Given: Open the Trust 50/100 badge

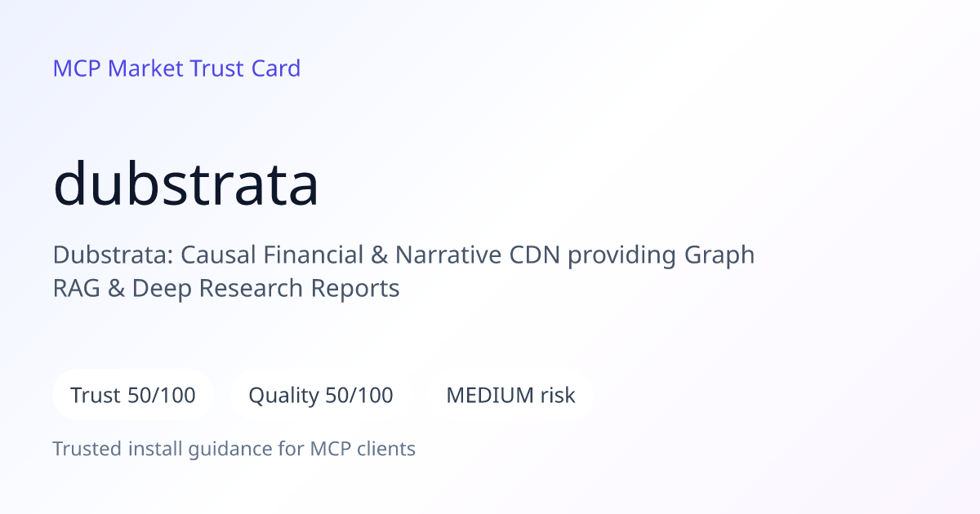Looking at the screenshot, I should click(133, 396).
